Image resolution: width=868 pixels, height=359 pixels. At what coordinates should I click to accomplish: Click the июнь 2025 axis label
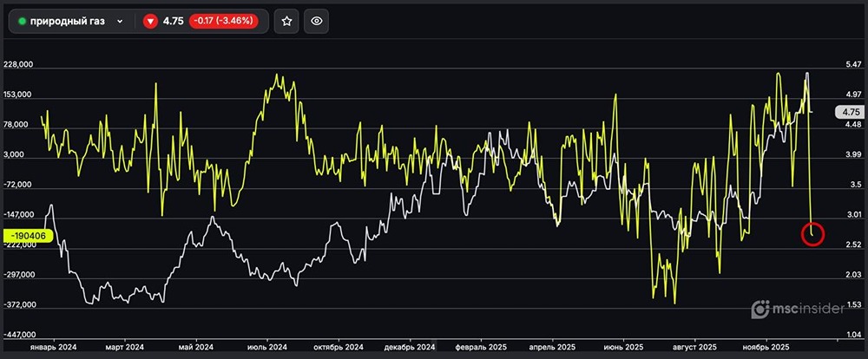pyautogui.click(x=624, y=348)
